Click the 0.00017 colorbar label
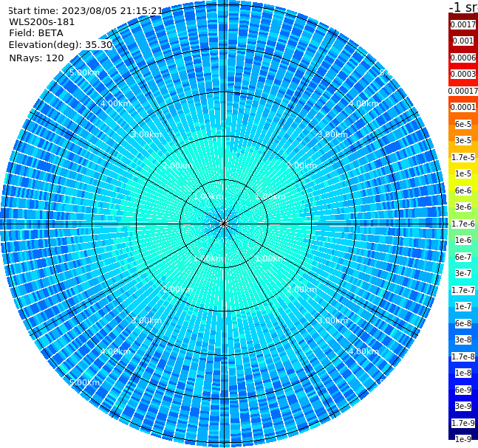Image resolution: width=478 pixels, height=448 pixels. point(463,91)
